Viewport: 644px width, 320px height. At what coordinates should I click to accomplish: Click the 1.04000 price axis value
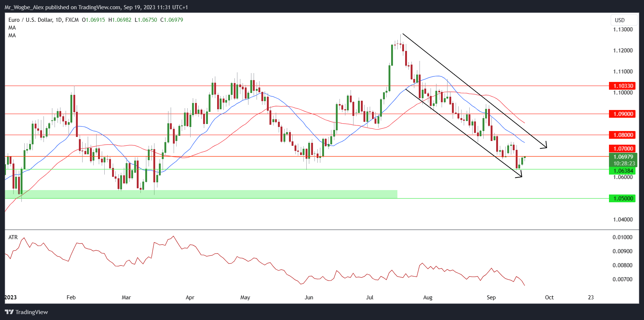point(623,220)
